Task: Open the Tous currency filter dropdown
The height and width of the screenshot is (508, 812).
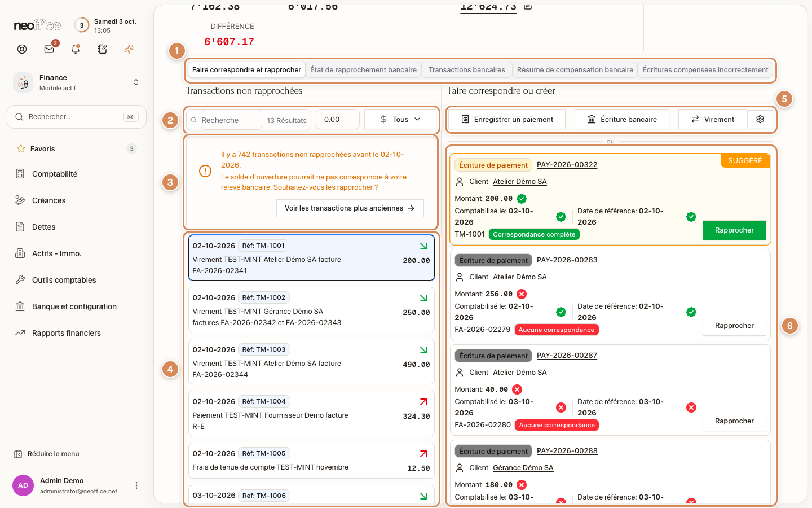Action: click(400, 119)
